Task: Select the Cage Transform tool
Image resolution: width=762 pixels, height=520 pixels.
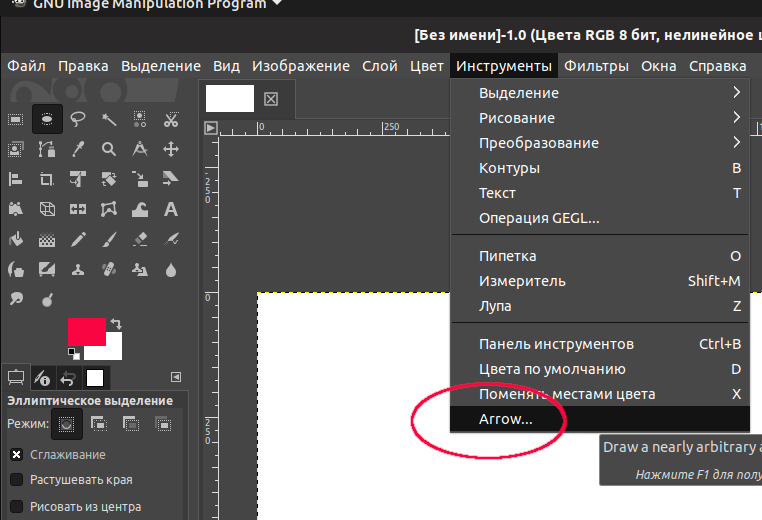Action: click(x=109, y=209)
